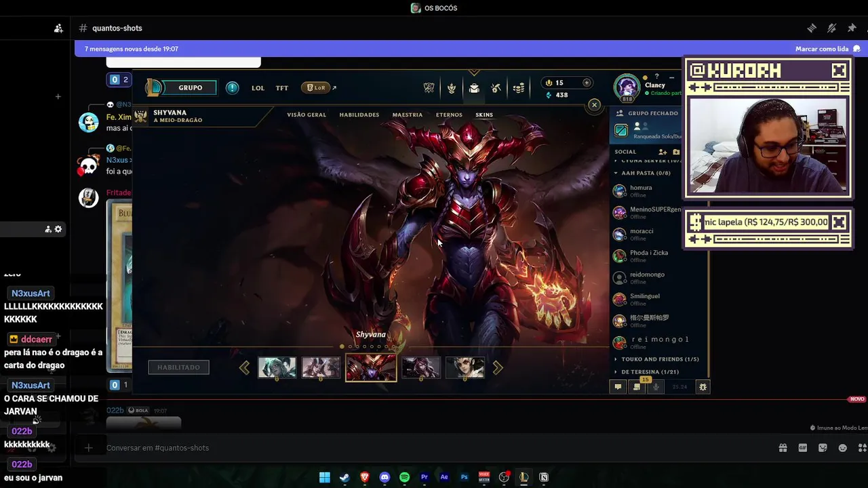The height and width of the screenshot is (488, 868).
Task: Add a friend in the Social panel
Action: pos(663,152)
